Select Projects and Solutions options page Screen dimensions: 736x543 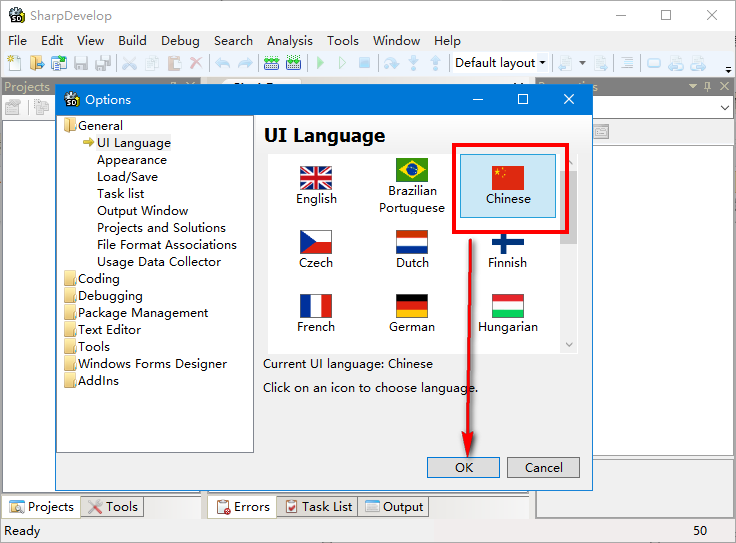pos(161,228)
